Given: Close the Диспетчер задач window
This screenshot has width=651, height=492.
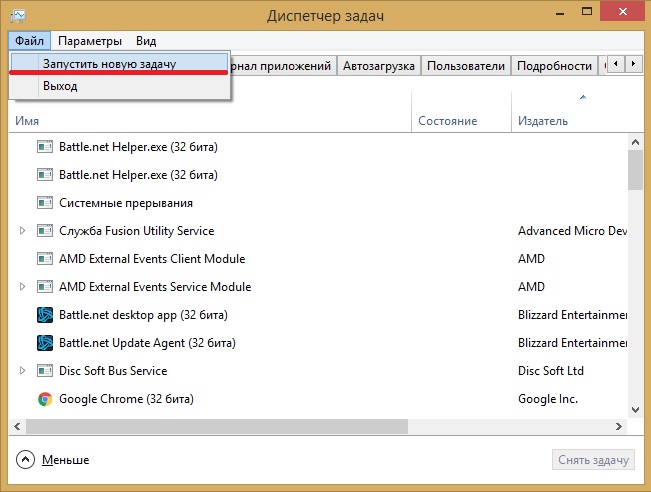Looking at the screenshot, I should click(622, 12).
